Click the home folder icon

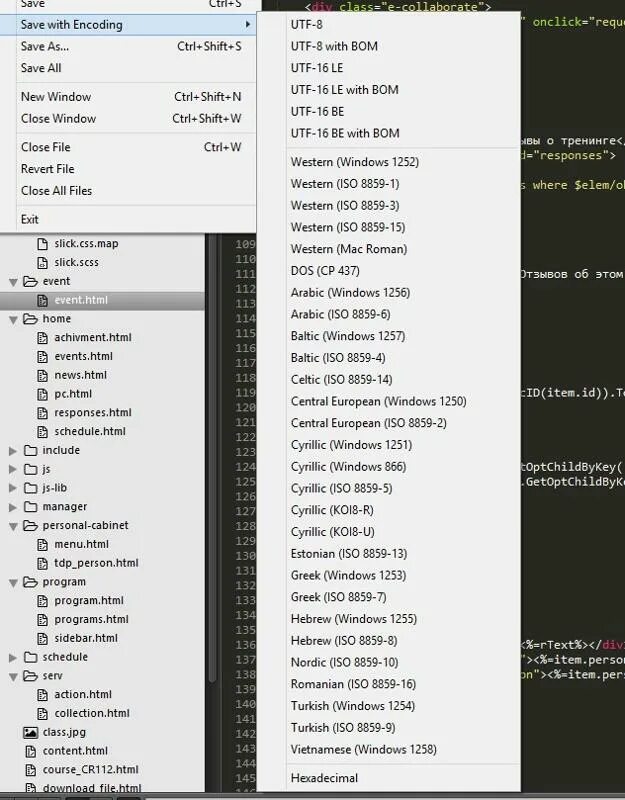(31, 319)
